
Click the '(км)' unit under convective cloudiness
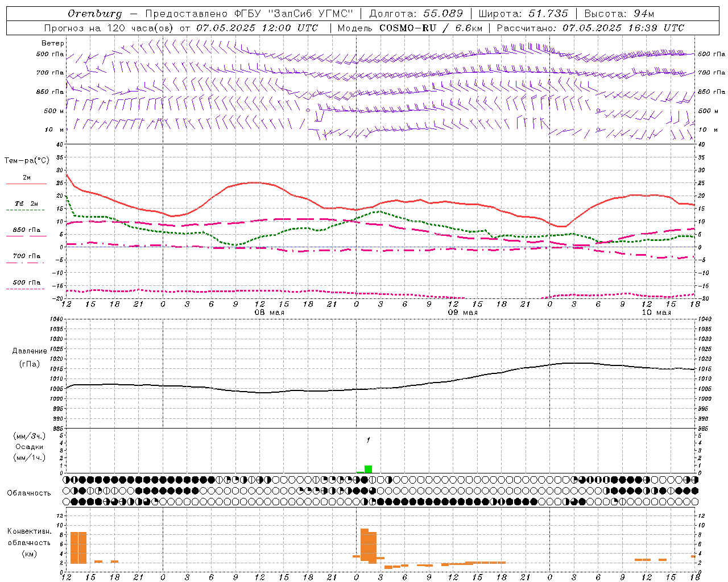[29, 554]
